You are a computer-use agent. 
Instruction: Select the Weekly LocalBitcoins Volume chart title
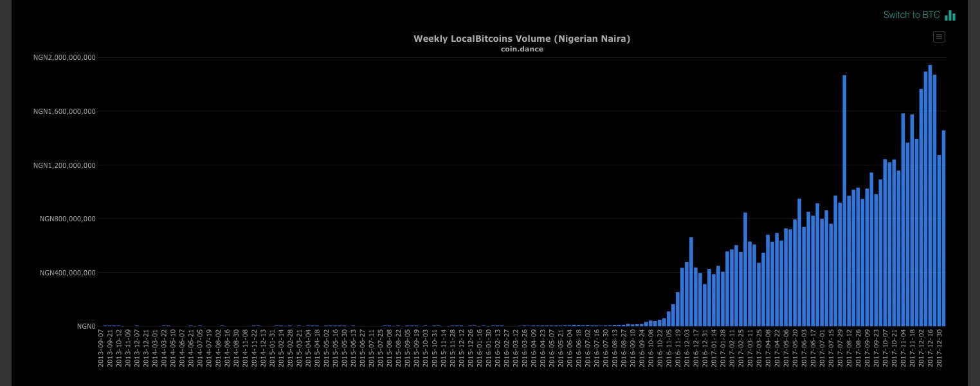coord(522,39)
